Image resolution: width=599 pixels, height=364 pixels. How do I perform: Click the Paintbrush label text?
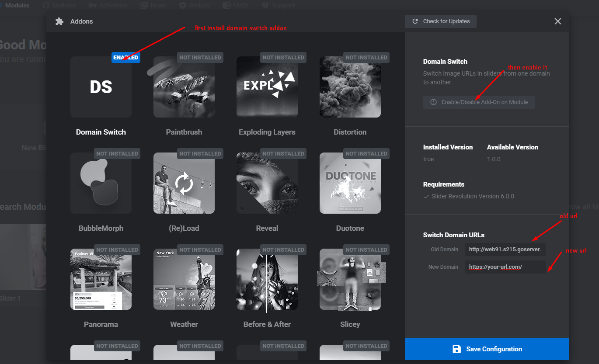184,132
